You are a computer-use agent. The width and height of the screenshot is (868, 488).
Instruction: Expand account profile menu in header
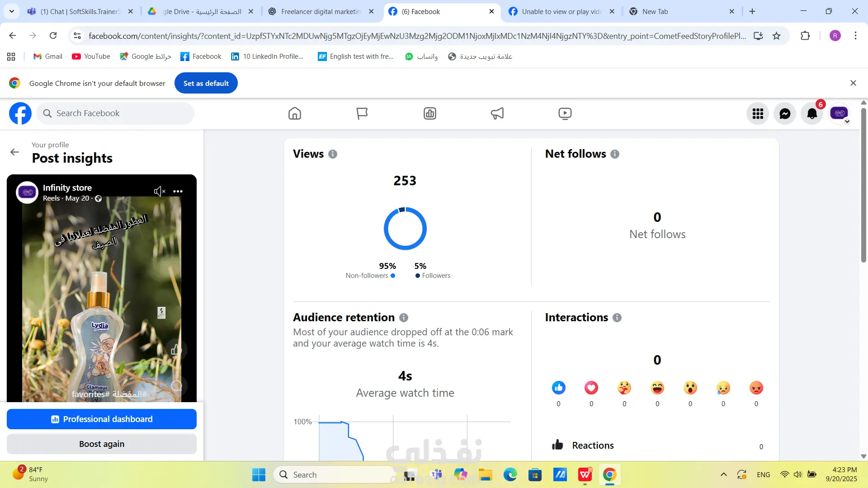coord(840,113)
